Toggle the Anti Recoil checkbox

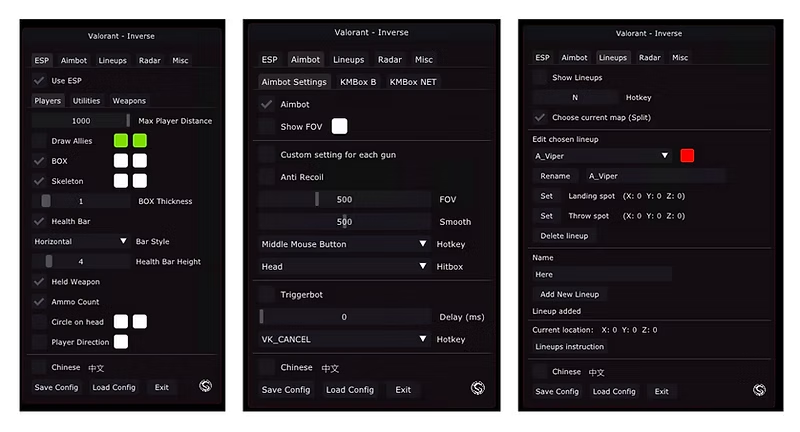tap(266, 176)
